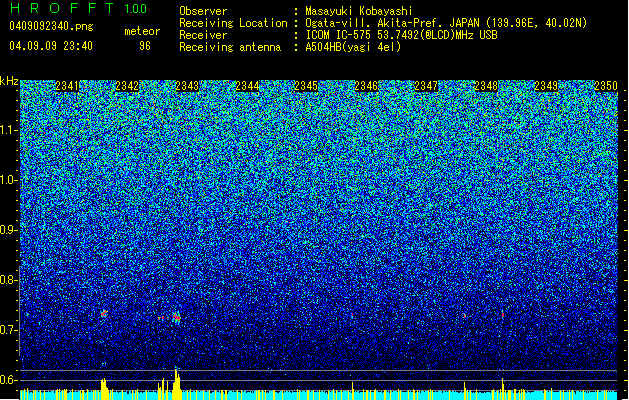Click the ICOM IC-575 receiver text
Image resolution: width=629 pixels, height=400 pixels.
click(x=401, y=35)
